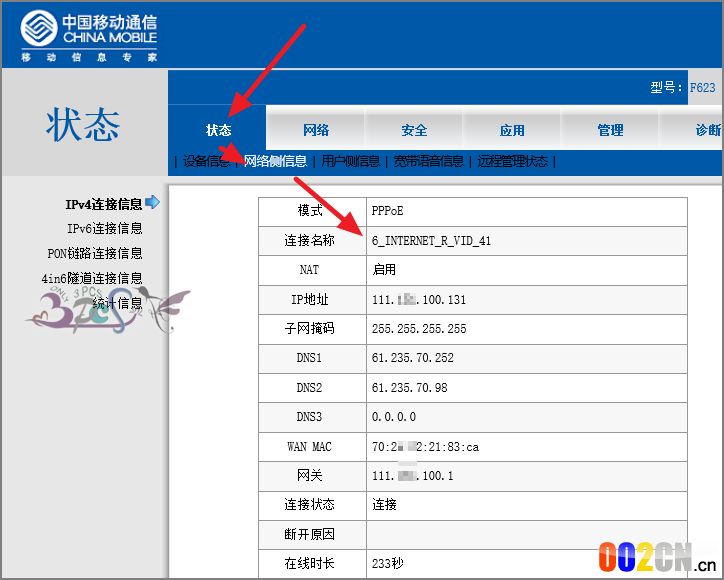
Task: Click DNS1 value 61.235.70.252
Action: tap(412, 358)
